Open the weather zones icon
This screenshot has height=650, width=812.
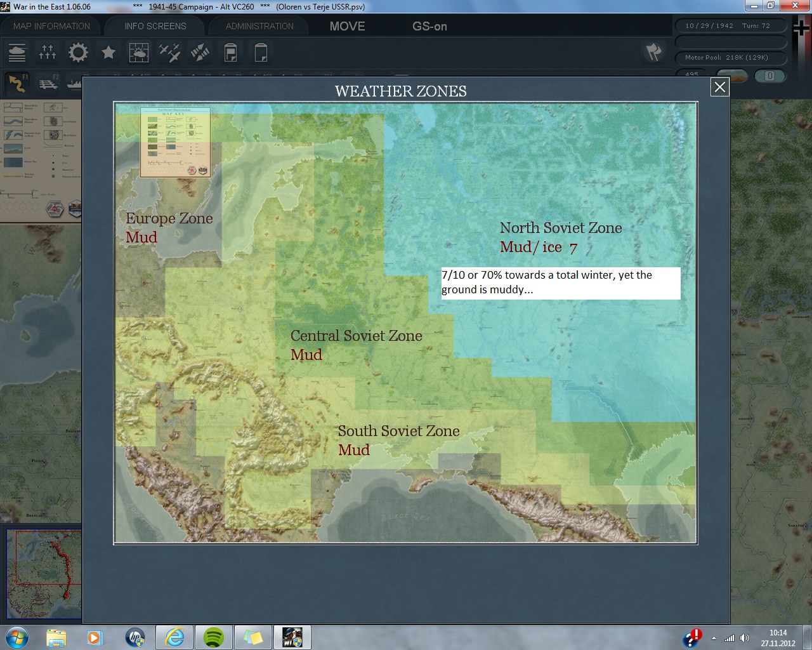(139, 52)
